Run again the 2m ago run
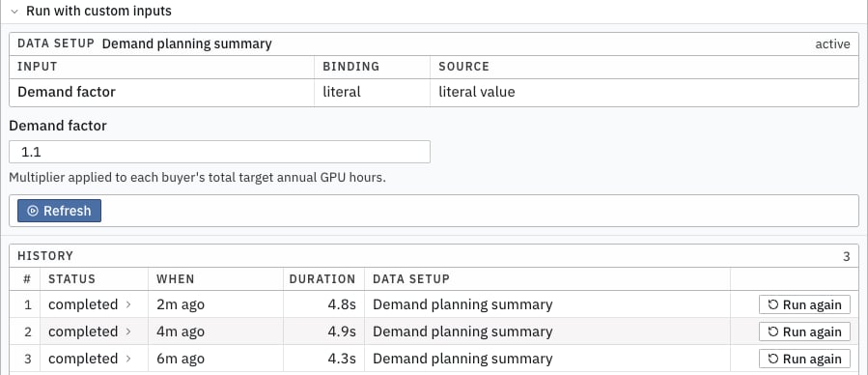This screenshot has height=375, width=868. click(x=804, y=304)
